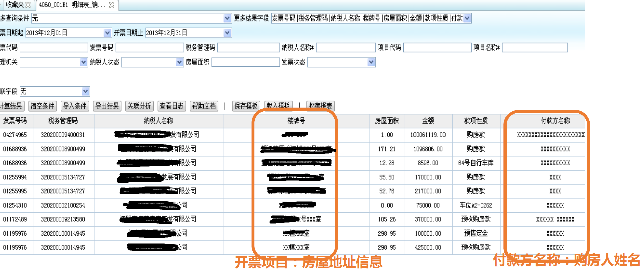Select tax code cell 320200009400031
Screen dimensions: 644x277
coord(63,135)
